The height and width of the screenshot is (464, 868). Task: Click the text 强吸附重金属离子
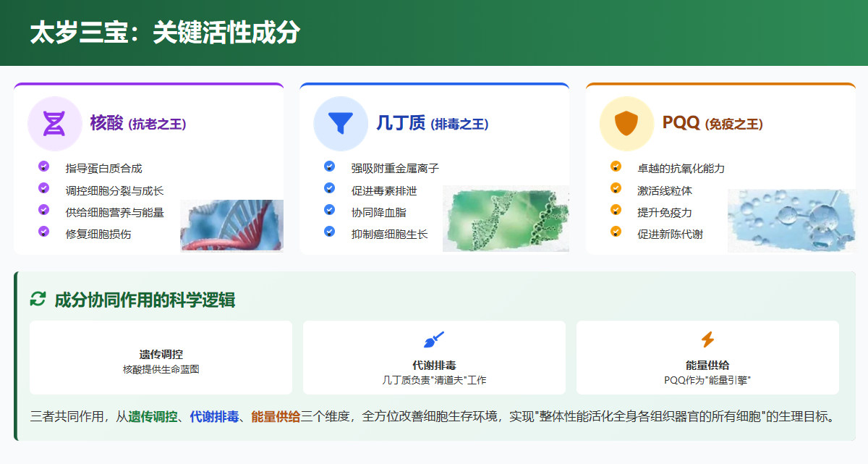pos(395,169)
